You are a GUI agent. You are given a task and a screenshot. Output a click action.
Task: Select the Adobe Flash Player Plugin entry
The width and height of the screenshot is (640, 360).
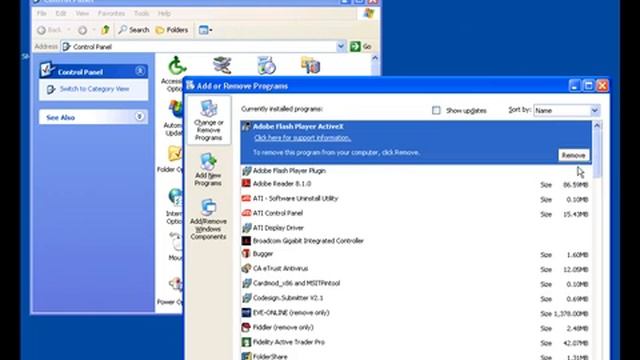(416, 171)
